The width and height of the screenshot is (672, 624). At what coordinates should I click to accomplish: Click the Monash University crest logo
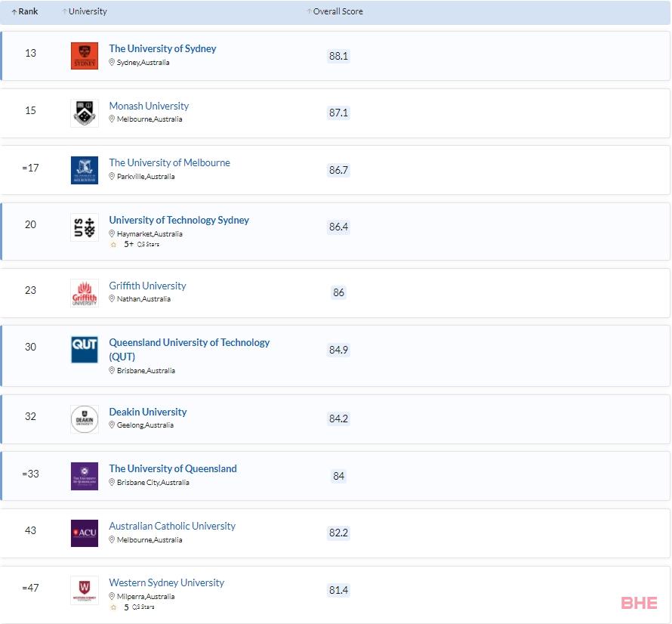coord(85,113)
